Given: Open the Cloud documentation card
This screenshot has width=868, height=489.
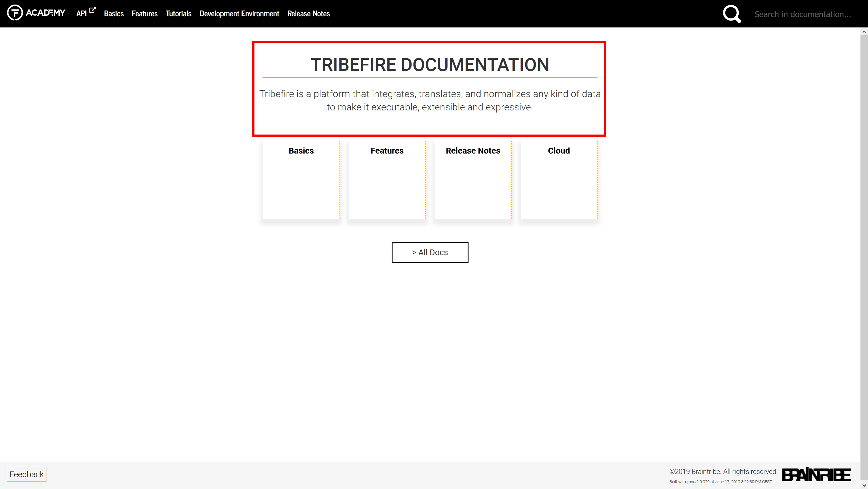Looking at the screenshot, I should click(x=559, y=180).
